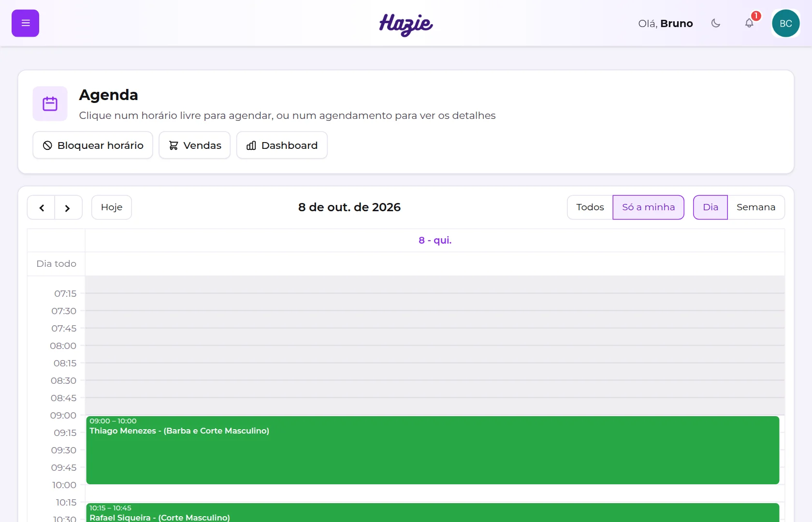Viewport: 812px width, 522px height.
Task: Switch to Semana view
Action: (x=756, y=207)
